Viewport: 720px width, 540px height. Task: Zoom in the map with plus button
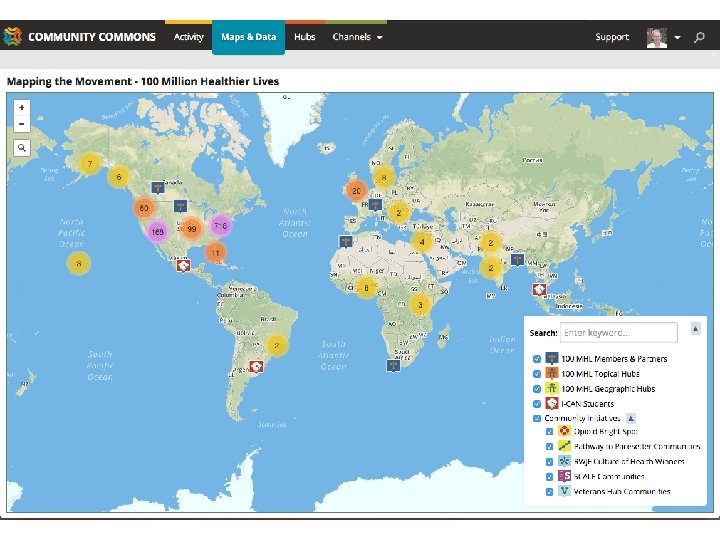[x=22, y=108]
